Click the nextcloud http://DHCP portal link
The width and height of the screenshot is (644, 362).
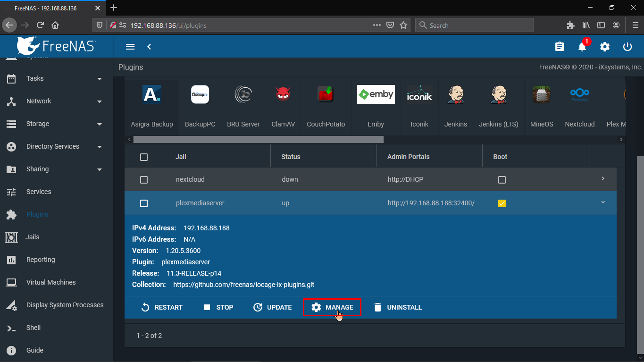tap(407, 179)
